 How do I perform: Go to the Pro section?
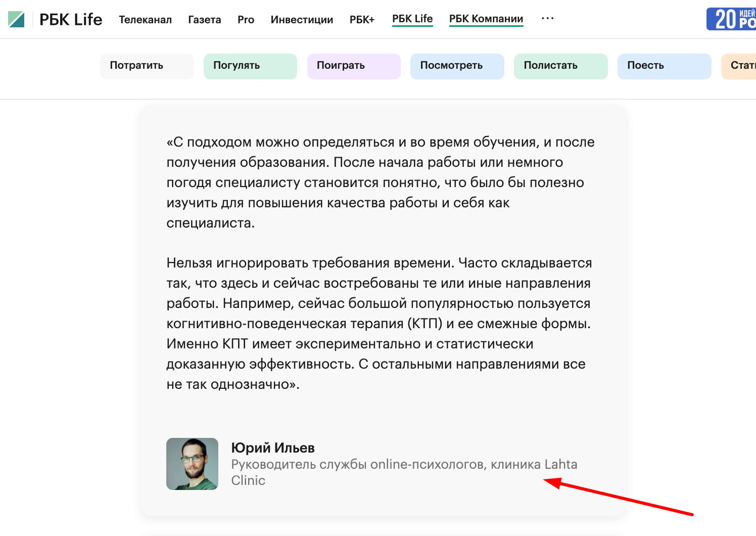tap(246, 19)
